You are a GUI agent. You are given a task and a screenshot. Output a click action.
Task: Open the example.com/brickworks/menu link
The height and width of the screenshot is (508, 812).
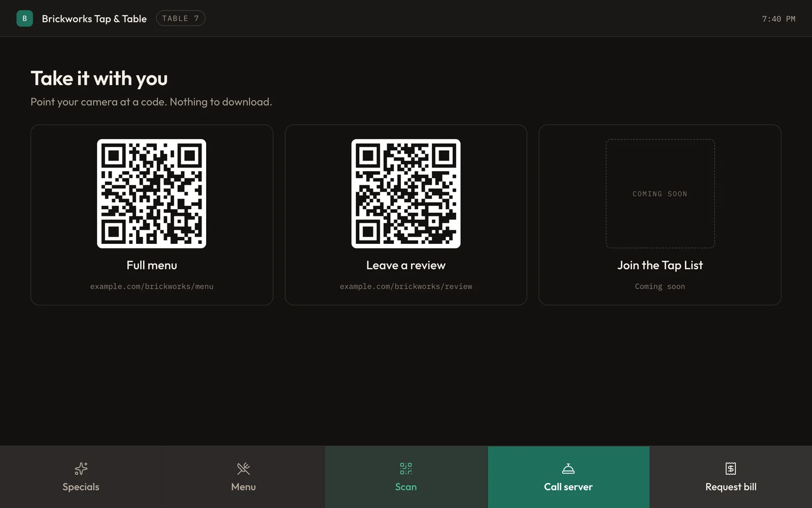pos(152,287)
